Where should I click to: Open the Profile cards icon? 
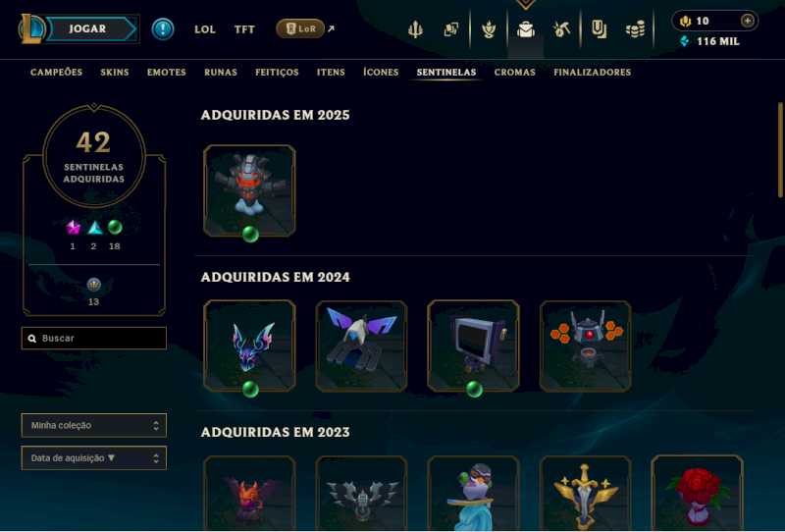pos(451,29)
